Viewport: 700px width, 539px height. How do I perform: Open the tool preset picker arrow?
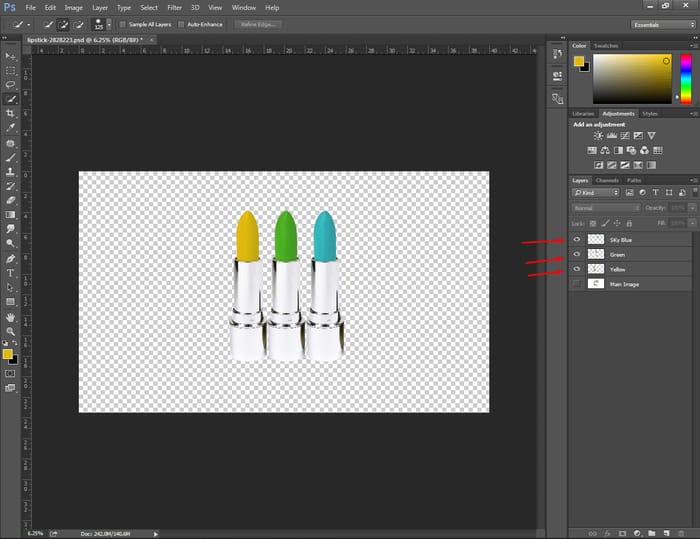(x=29, y=25)
